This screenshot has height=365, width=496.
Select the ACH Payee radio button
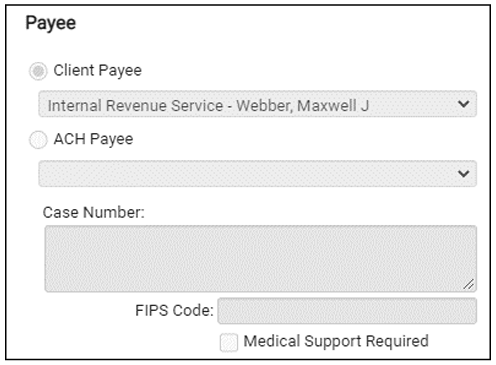pyautogui.click(x=38, y=140)
